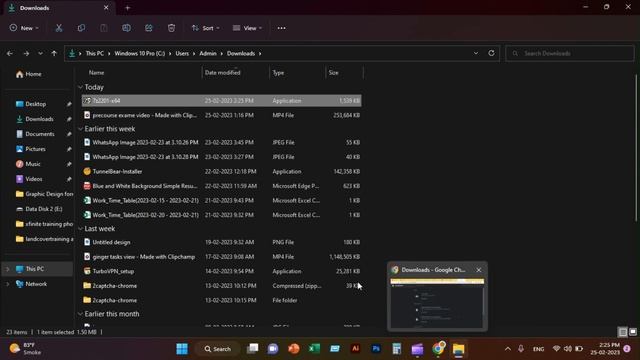Go back with the left arrow
Viewport: 640px width, 360px height.
point(10,53)
